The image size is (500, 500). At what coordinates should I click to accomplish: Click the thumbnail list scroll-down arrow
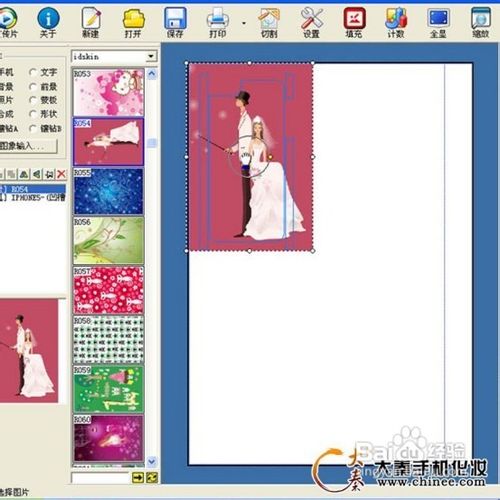pos(152,461)
